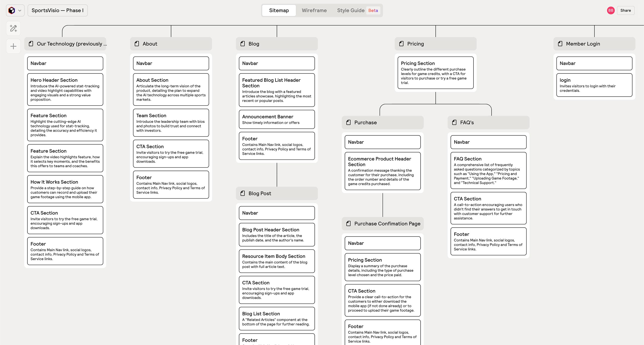This screenshot has height=345, width=644.
Task: Open the Style Guide tab
Action: [351, 10]
